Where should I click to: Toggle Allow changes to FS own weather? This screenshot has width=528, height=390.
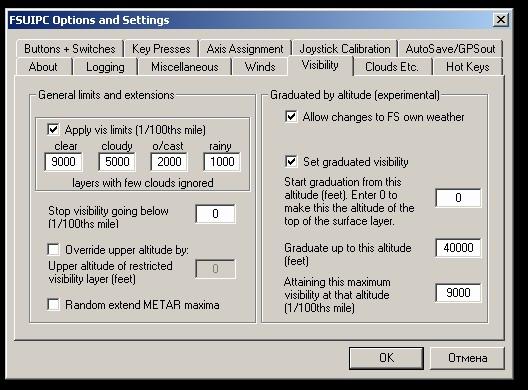coord(291,117)
